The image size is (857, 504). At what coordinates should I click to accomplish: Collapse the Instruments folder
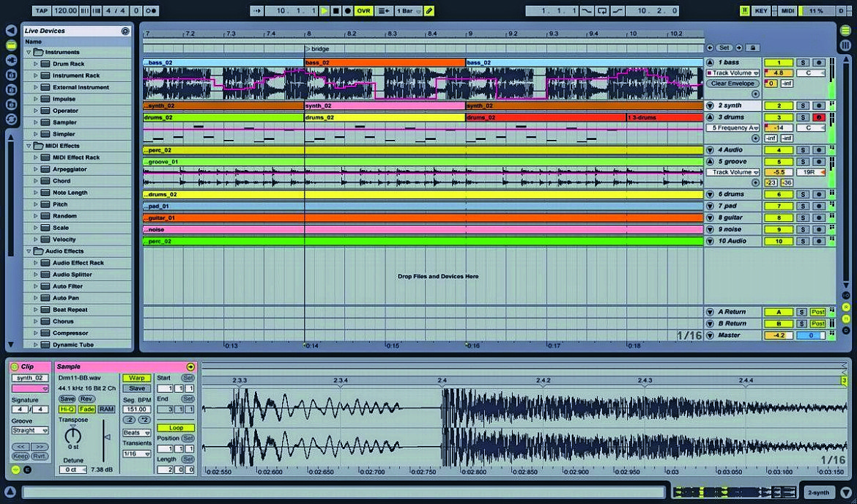[x=29, y=53]
